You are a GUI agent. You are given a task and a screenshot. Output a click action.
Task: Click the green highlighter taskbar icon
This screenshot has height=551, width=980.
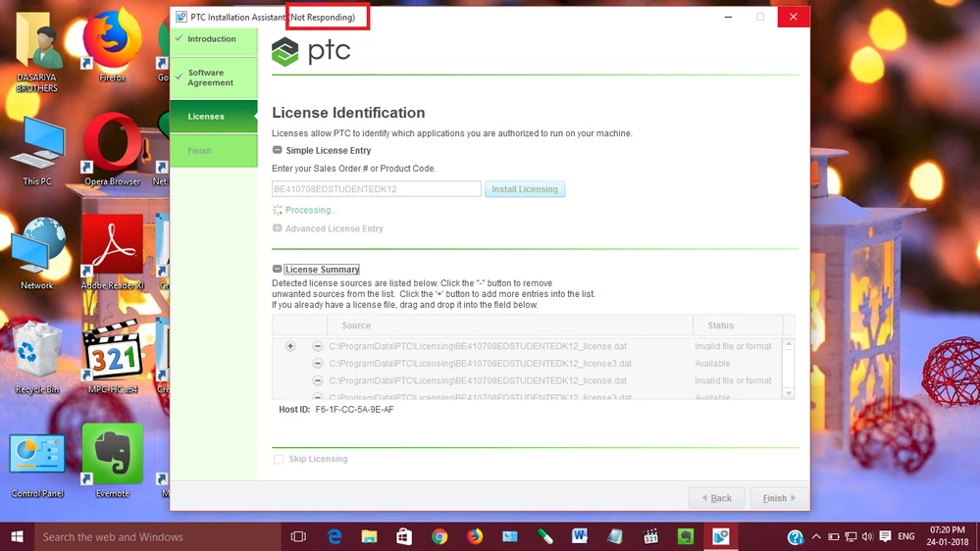[x=545, y=536]
